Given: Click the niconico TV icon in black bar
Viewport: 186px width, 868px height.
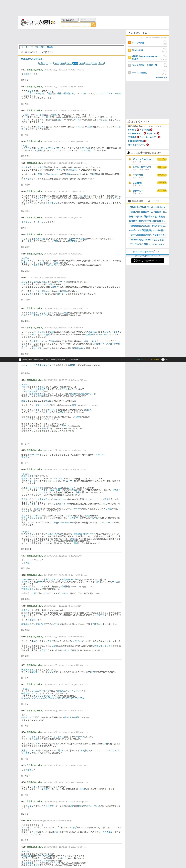Looking at the screenshot, I should 20,359.
